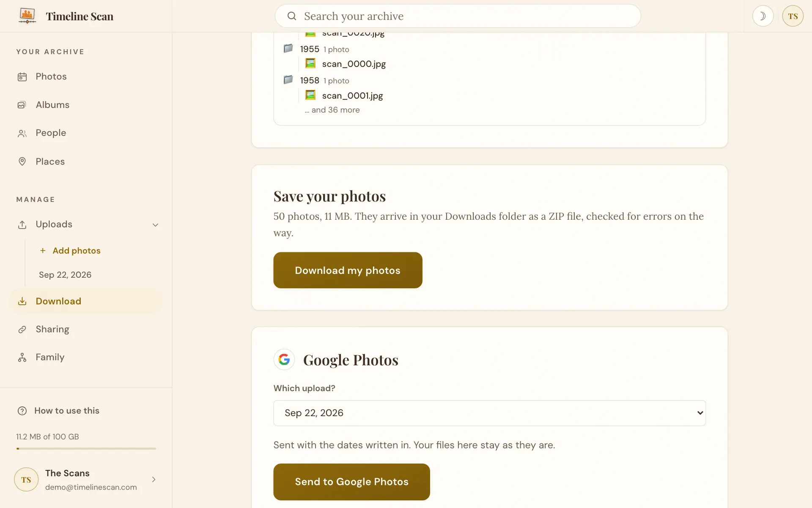The image size is (812, 508).
Task: Click the help question mark icon
Action: pyautogui.click(x=22, y=411)
